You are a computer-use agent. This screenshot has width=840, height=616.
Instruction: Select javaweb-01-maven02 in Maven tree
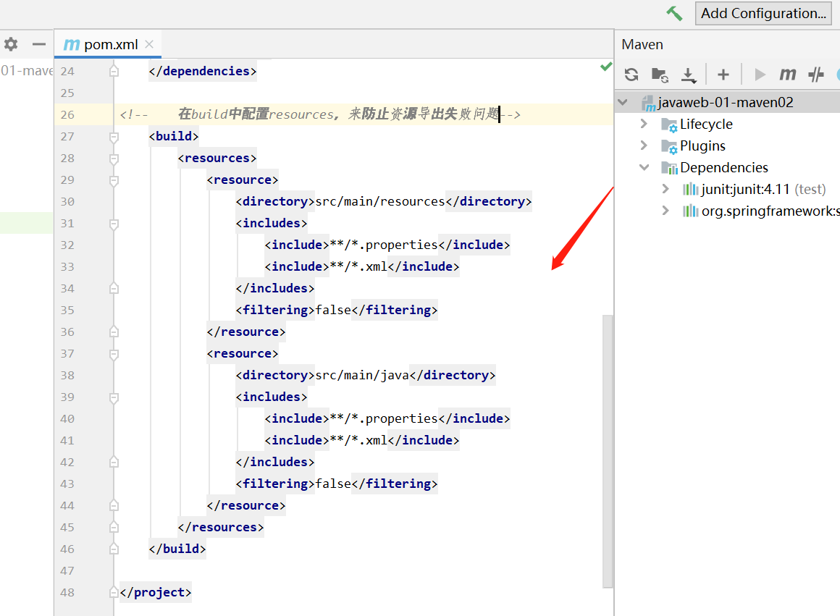(x=726, y=102)
